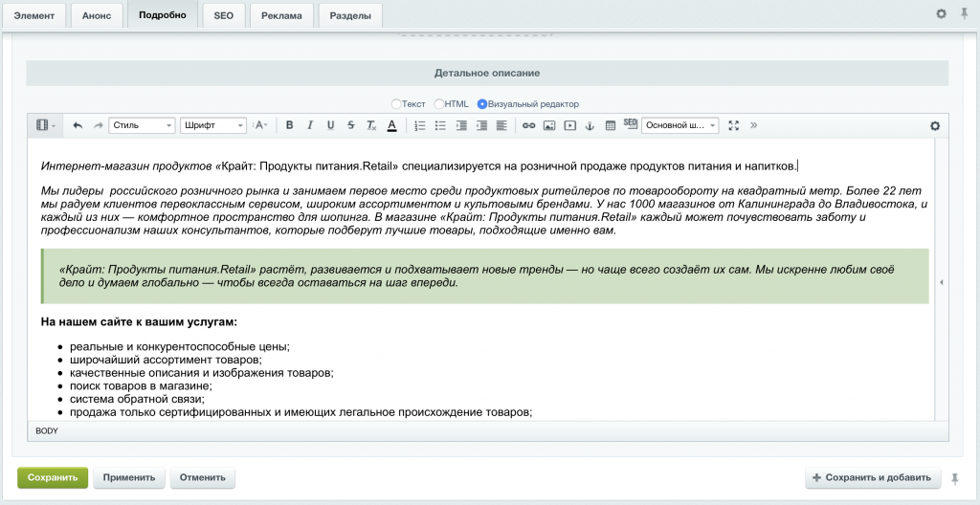Click the list item широчайший ассортимент товаров
980x505 pixels.
[x=166, y=360]
